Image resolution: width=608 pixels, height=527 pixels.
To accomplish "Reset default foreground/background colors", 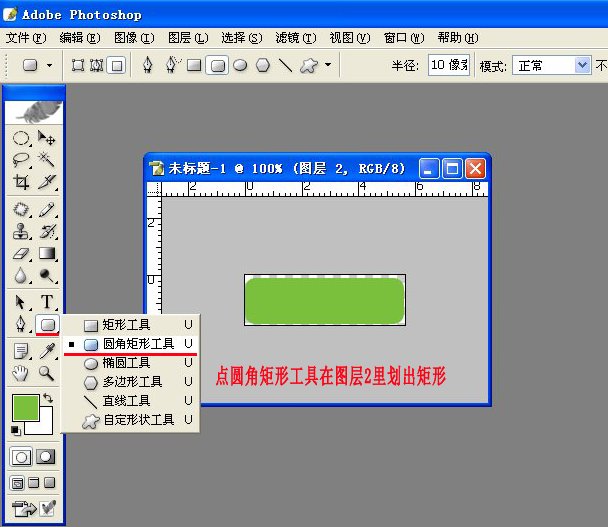I will (x=16, y=430).
